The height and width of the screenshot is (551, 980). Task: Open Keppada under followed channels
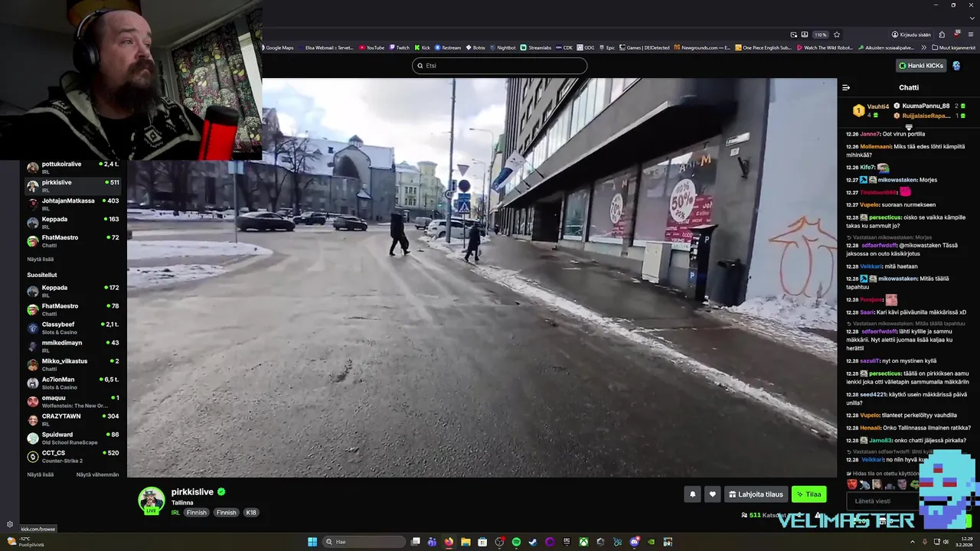click(73, 222)
